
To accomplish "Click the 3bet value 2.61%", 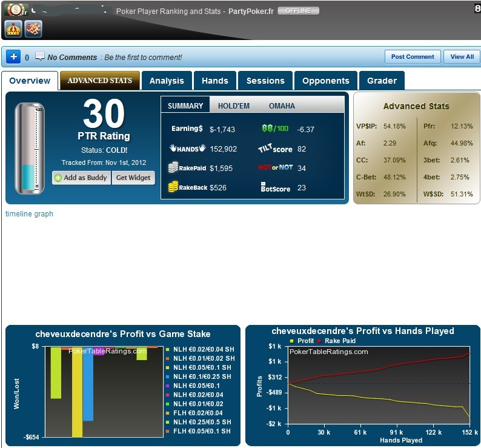I will coord(460,160).
